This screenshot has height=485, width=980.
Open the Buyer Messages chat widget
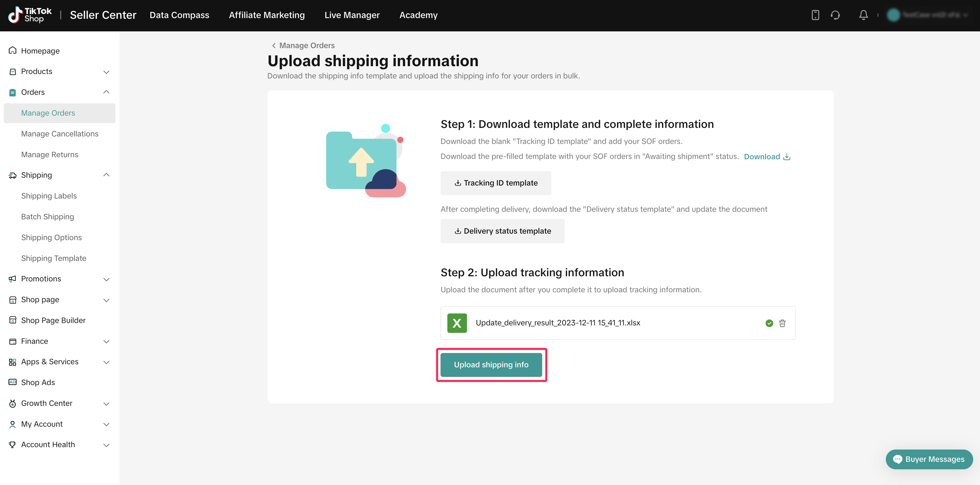pyautogui.click(x=928, y=459)
